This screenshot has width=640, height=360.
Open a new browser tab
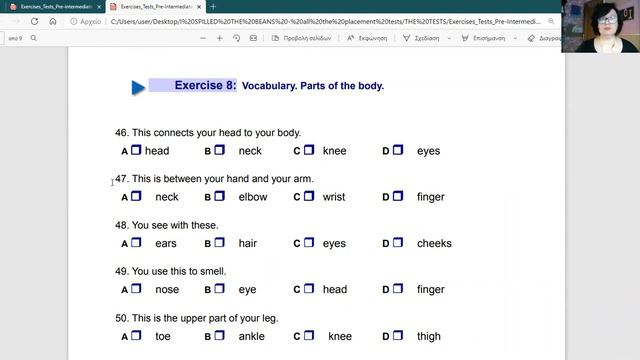pyautogui.click(x=213, y=7)
